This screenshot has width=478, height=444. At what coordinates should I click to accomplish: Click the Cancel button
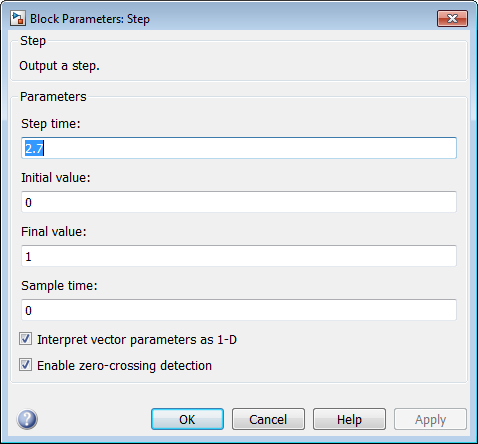coord(268,419)
